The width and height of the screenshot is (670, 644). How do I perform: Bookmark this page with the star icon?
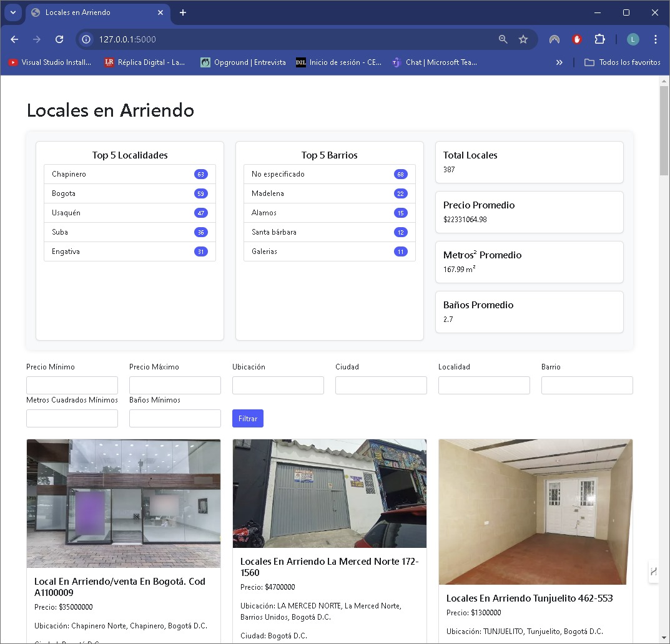(x=523, y=39)
